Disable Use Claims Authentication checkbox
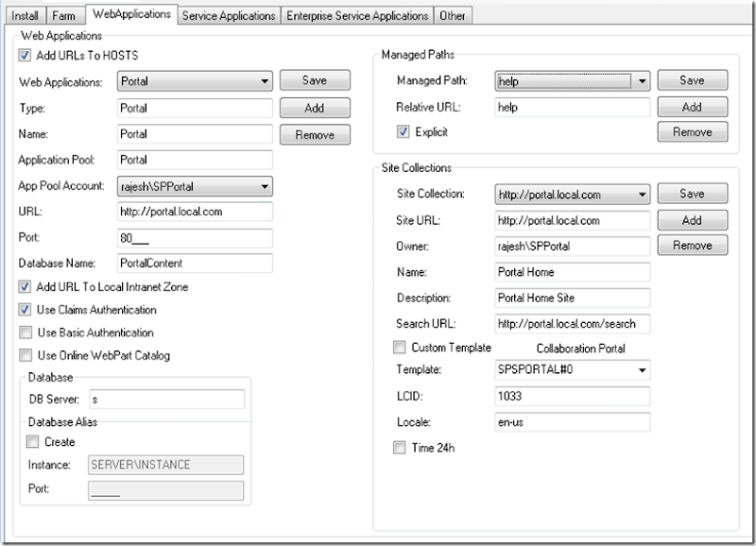Image resolution: width=756 pixels, height=546 pixels. 26,310
